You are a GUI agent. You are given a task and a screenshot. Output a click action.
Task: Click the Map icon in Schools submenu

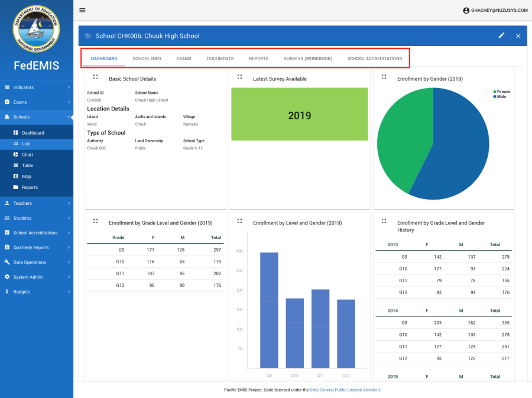(x=16, y=176)
